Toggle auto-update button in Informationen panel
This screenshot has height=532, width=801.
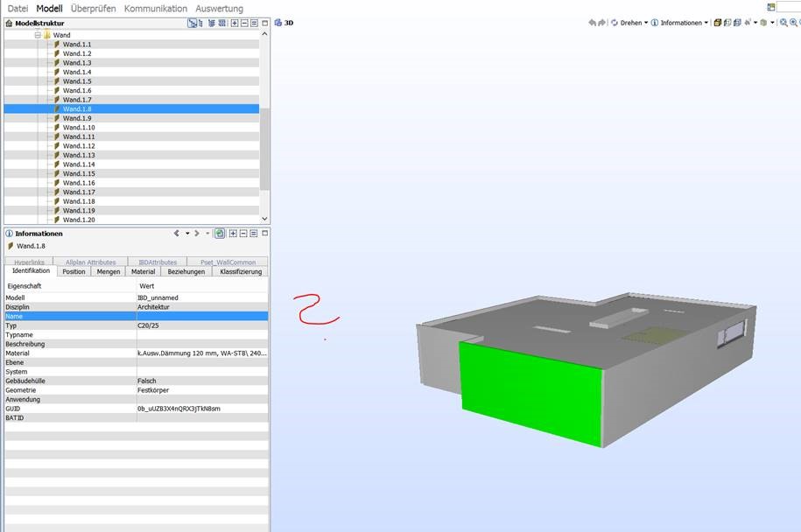(x=220, y=234)
